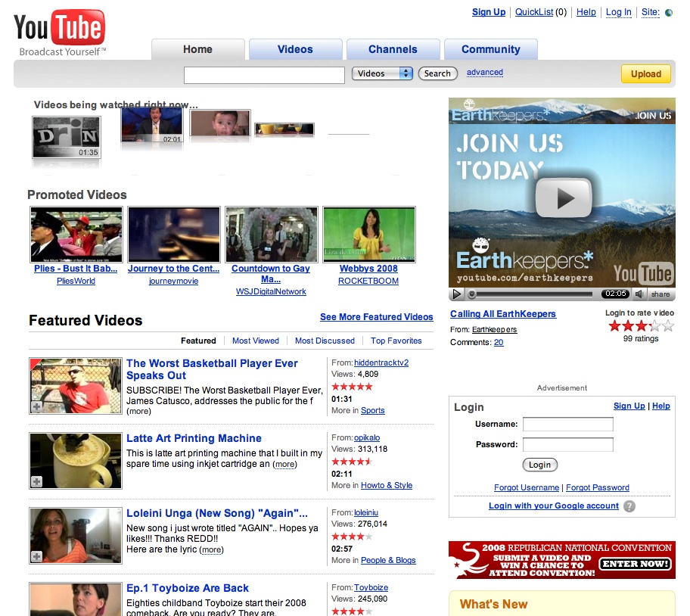Open the Help link in header
The width and height of the screenshot is (690, 616).
[586, 12]
